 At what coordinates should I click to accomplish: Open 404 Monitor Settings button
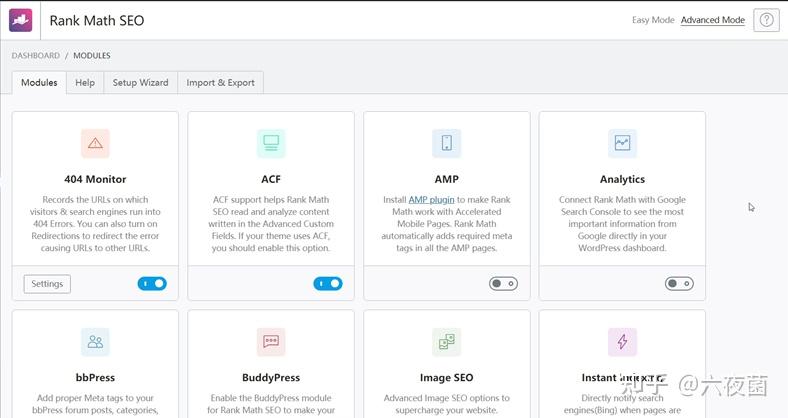click(47, 284)
